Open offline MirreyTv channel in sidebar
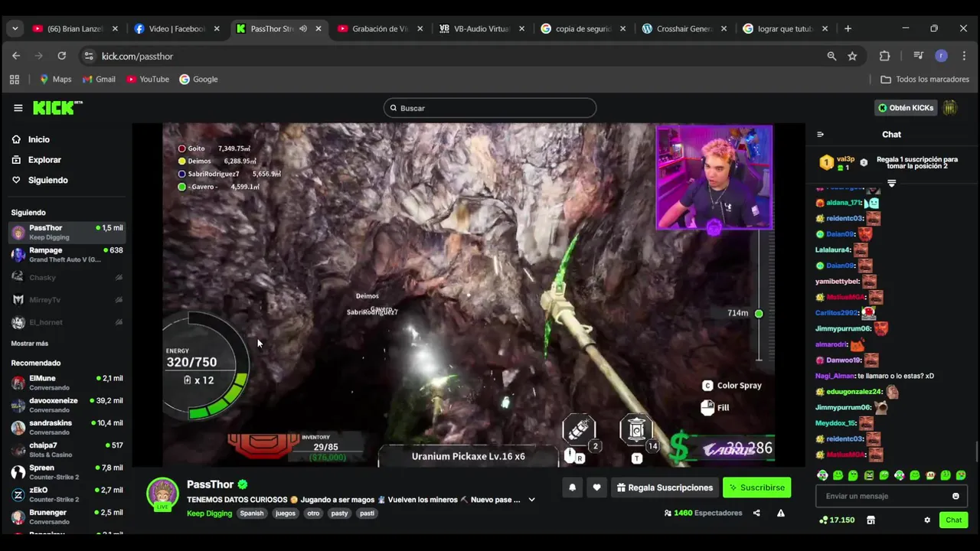 67,300
